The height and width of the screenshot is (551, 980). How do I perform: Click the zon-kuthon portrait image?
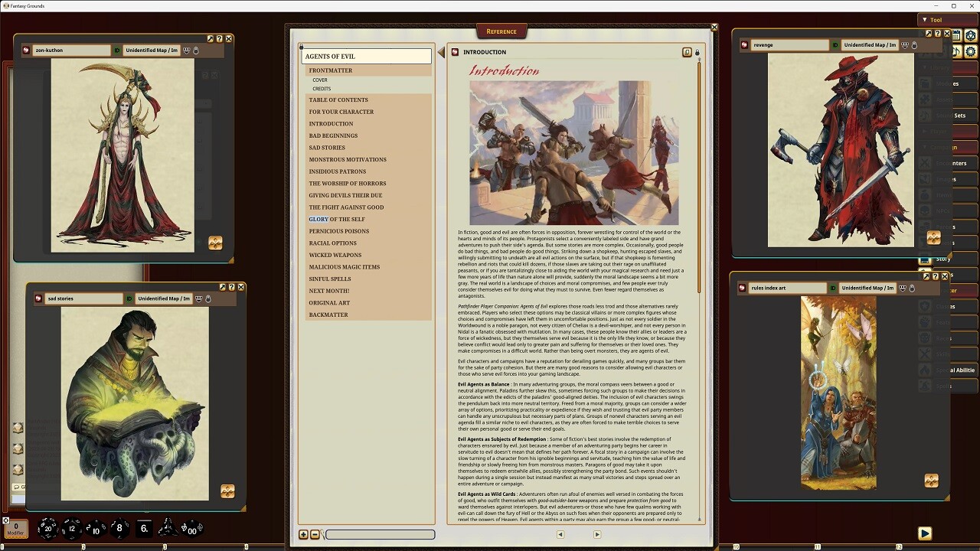pyautogui.click(x=121, y=153)
